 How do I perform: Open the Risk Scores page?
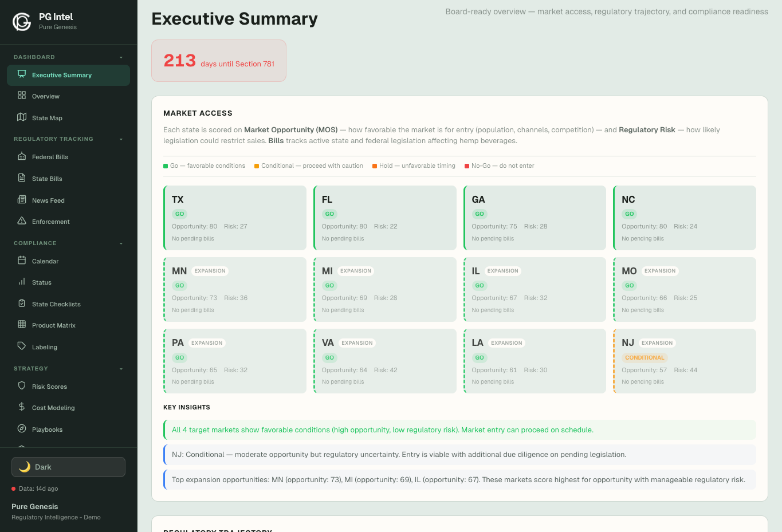point(48,386)
